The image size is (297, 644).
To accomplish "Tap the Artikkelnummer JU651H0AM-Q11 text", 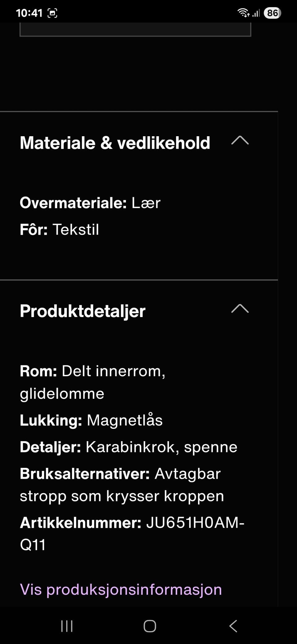I will coord(132,533).
